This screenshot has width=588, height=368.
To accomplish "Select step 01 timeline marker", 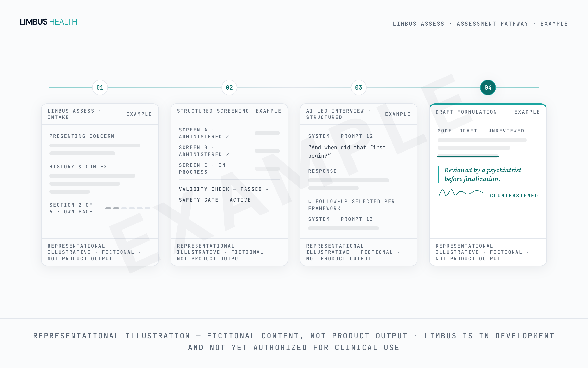I will pos(100,88).
